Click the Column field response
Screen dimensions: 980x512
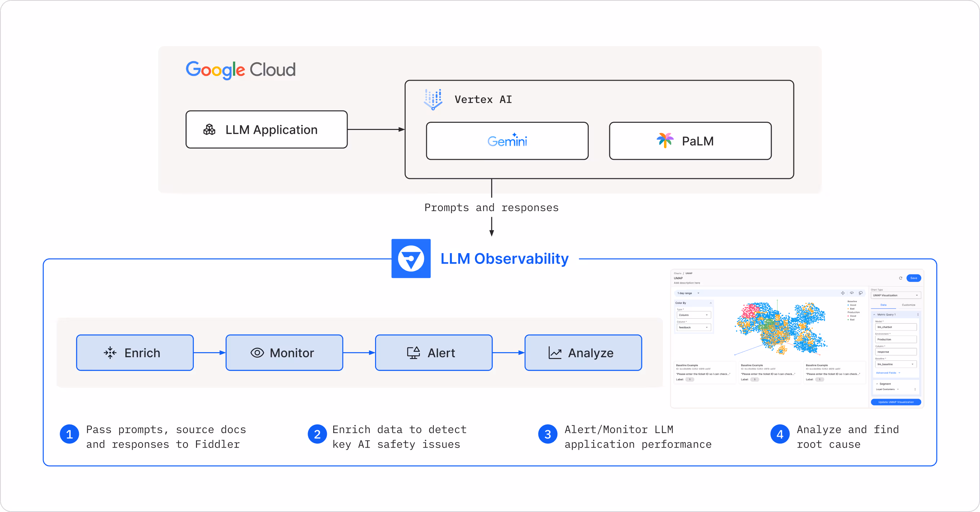click(x=896, y=352)
